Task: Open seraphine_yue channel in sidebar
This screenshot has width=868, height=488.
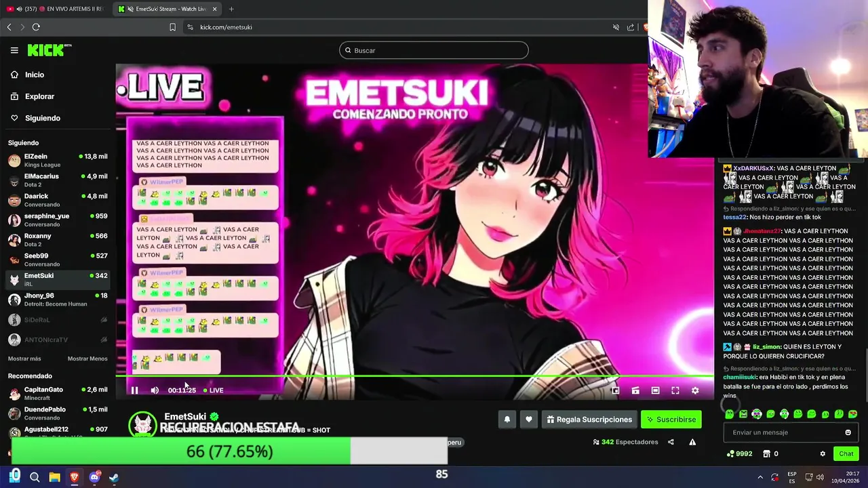Action: [57, 220]
